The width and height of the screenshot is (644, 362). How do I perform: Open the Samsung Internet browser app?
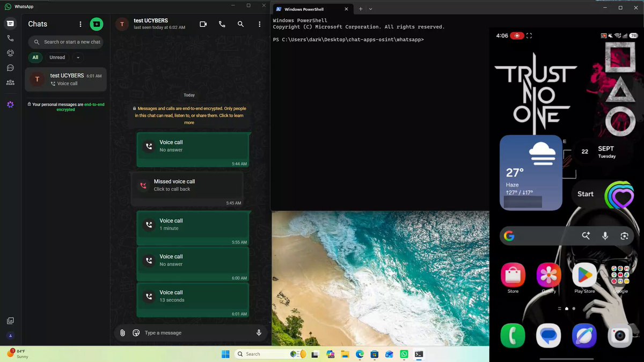[x=584, y=336]
